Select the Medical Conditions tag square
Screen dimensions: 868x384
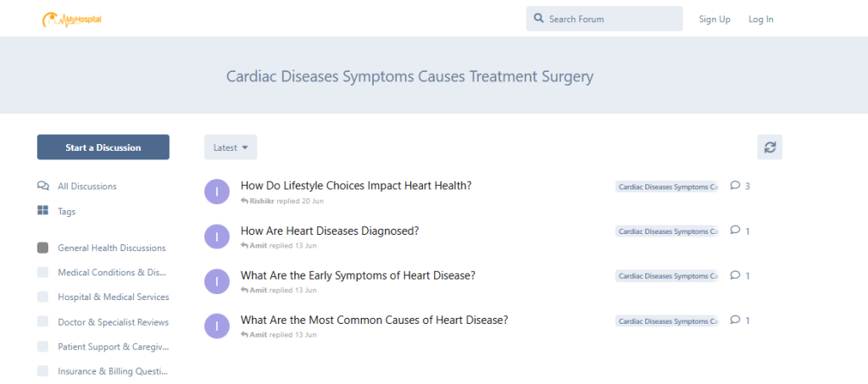tap(42, 272)
